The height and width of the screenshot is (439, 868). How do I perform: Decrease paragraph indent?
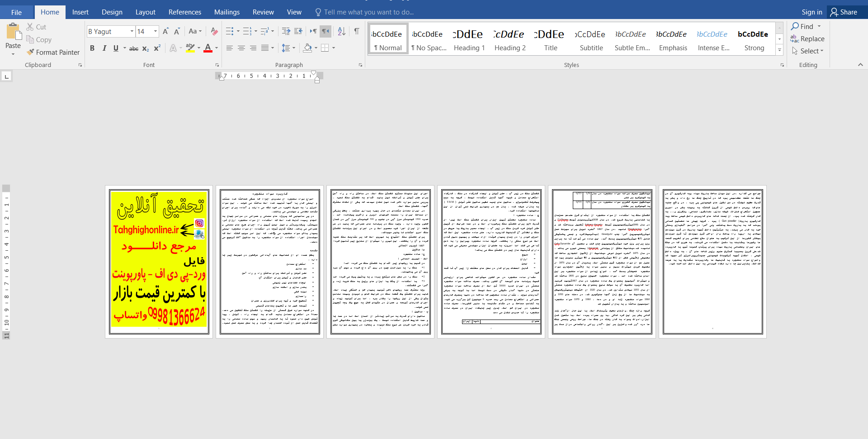click(x=286, y=31)
